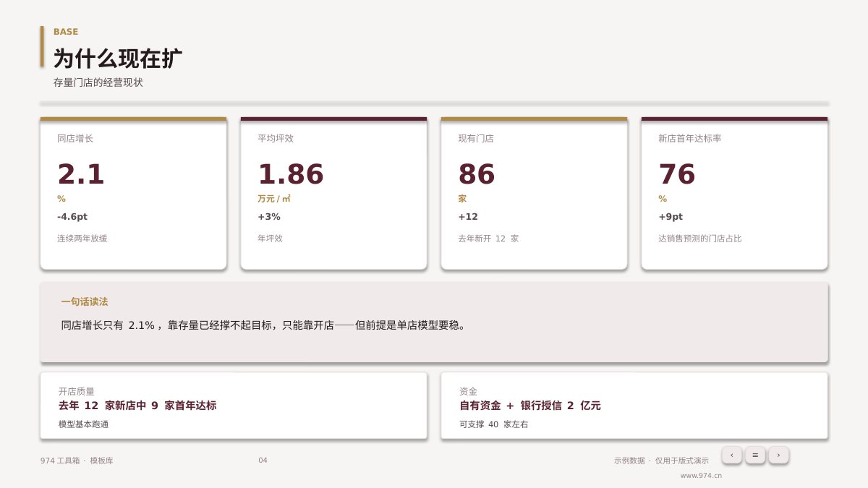
Task: Click the text 自有资金 + 银行授信 2 亿元
Action: (530, 406)
